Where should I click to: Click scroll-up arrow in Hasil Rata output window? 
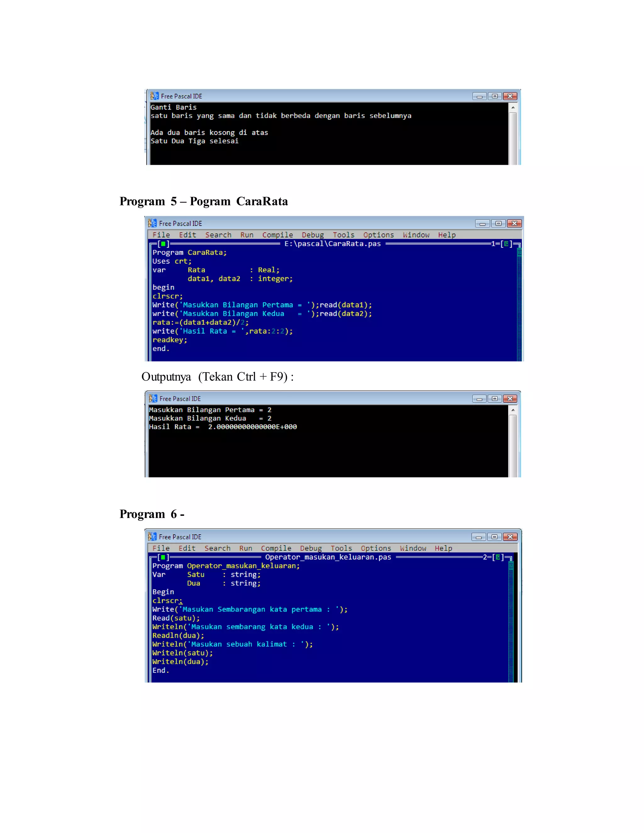(x=513, y=410)
